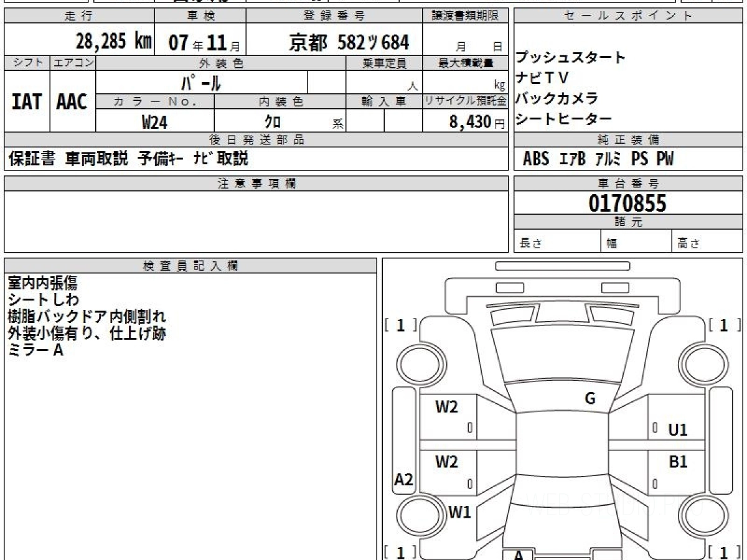Click the U1 mark on the car diagram
The image size is (747, 560).
pos(678,430)
